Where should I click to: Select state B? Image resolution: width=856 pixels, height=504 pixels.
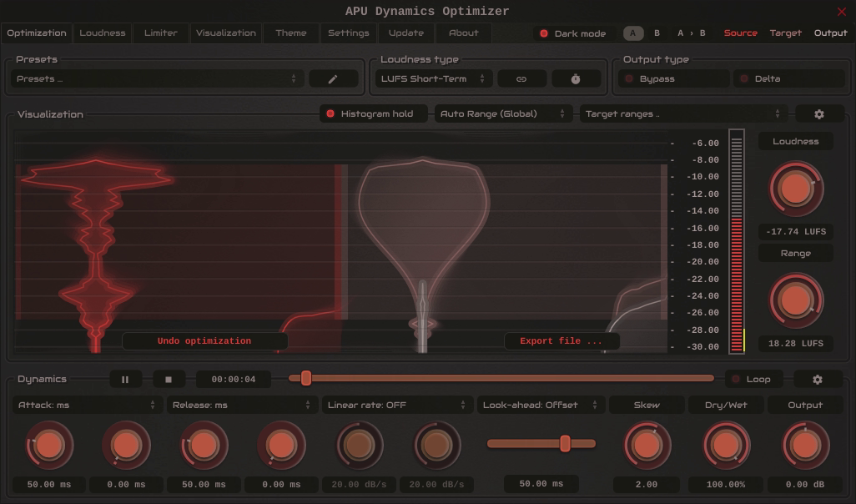coord(657,33)
